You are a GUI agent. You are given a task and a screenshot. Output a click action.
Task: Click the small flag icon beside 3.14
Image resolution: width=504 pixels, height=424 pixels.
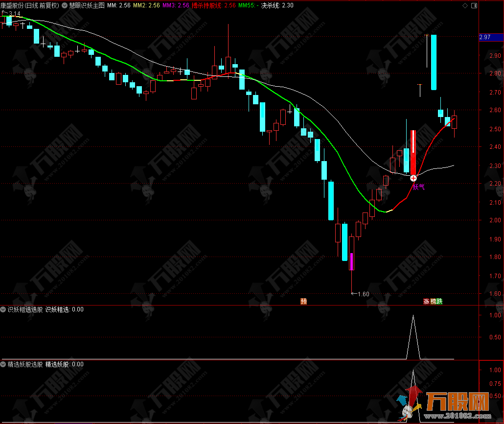click(x=4, y=13)
